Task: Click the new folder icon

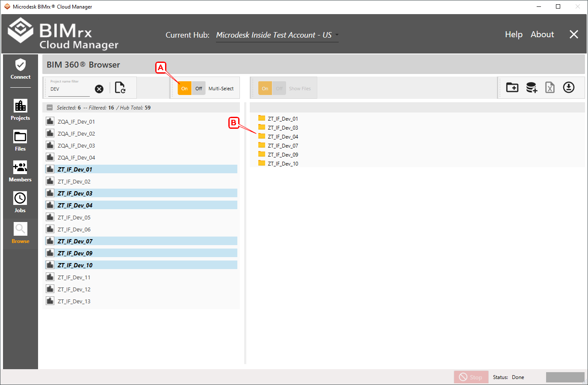Action: 512,88
